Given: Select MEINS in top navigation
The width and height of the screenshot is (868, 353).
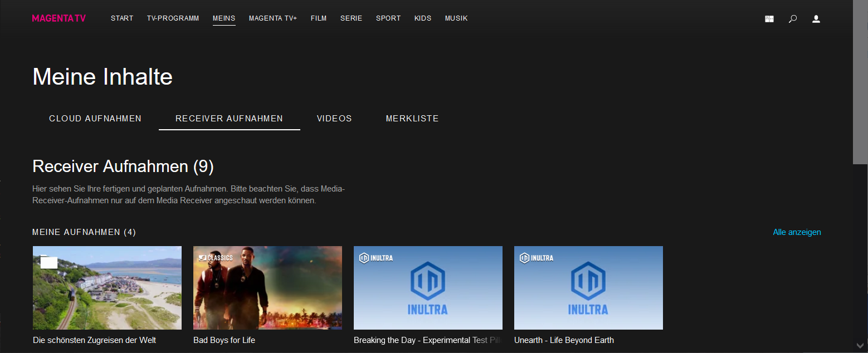Looking at the screenshot, I should pyautogui.click(x=224, y=18).
